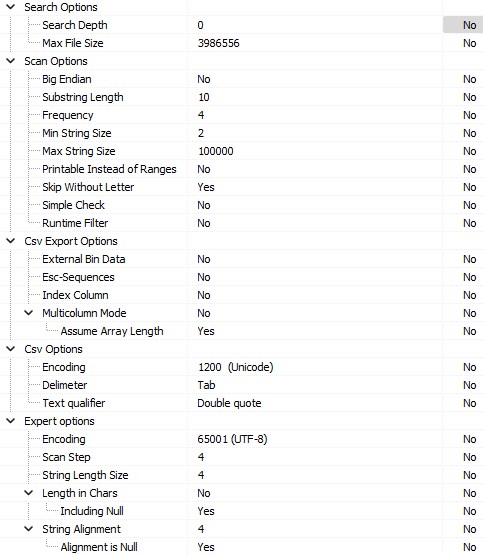Collapse the Multicolumn Mode subtree
The height and width of the screenshot is (555, 483).
tap(29, 313)
